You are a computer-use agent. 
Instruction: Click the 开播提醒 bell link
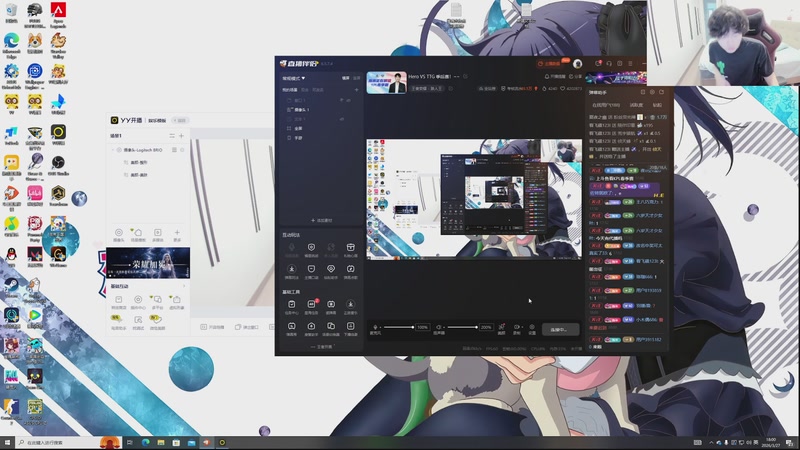(x=555, y=77)
